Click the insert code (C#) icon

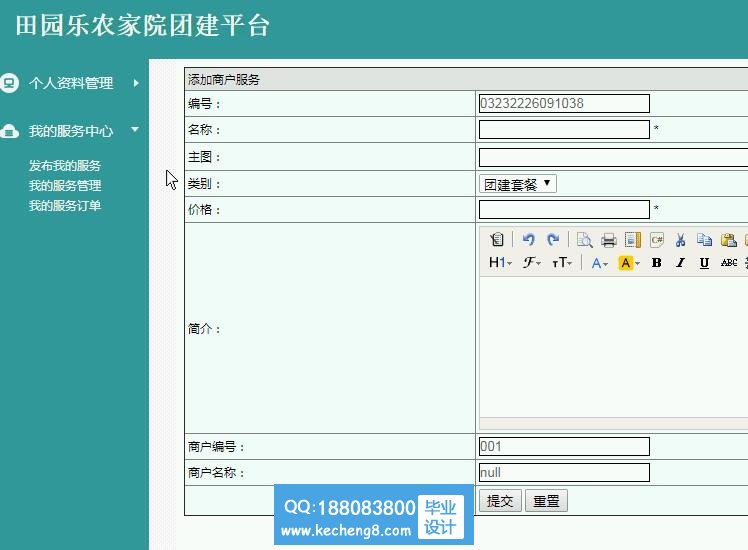(657, 239)
